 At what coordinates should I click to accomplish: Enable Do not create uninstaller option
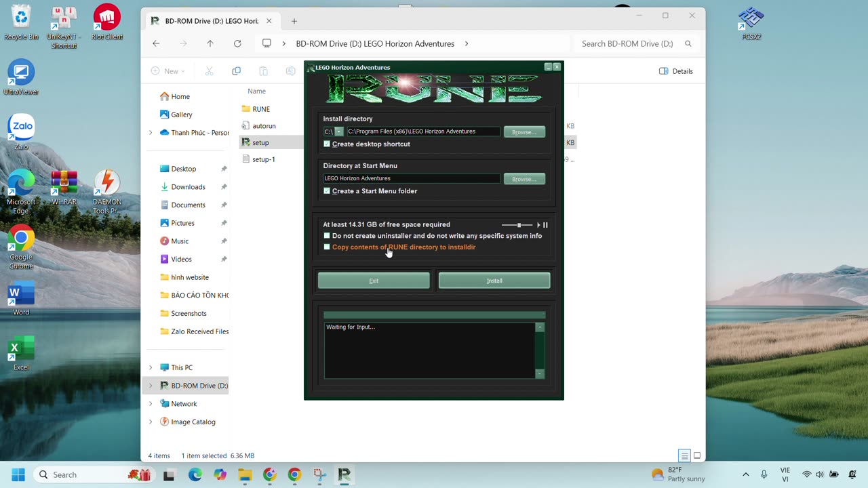(327, 236)
